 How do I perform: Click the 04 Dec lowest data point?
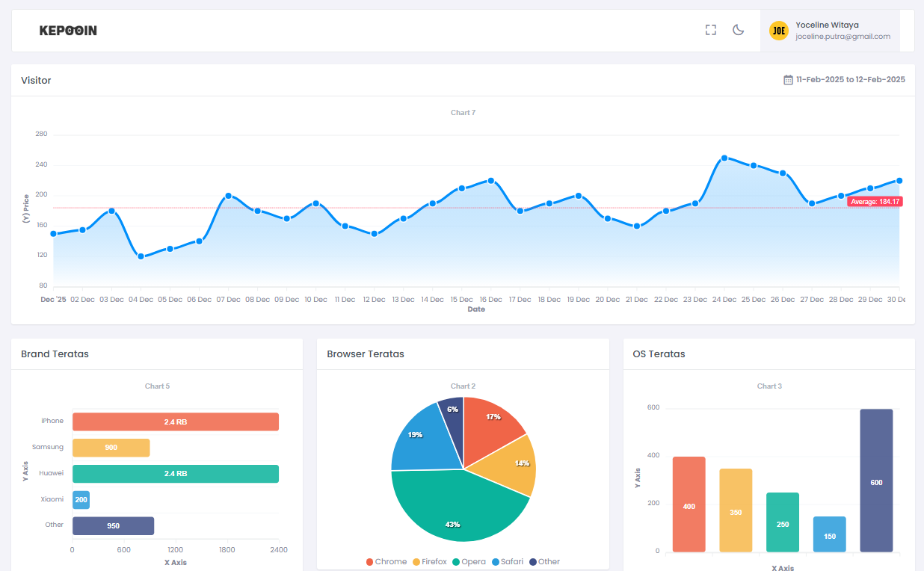coord(141,256)
